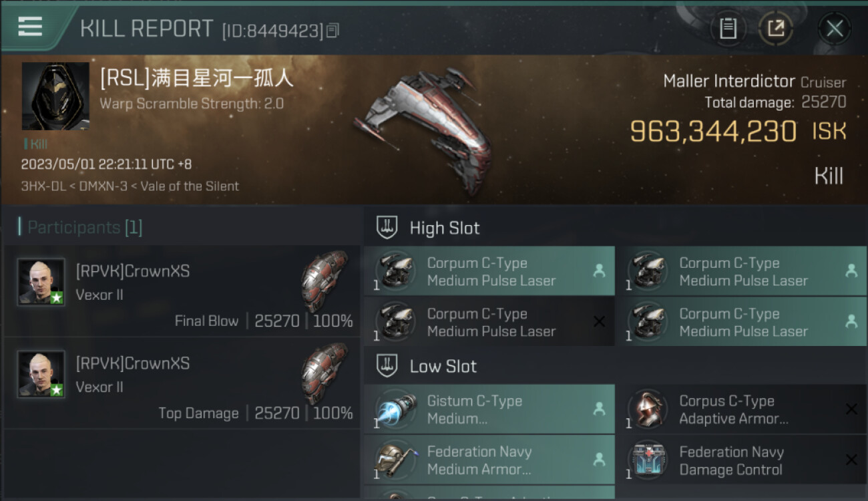Click the Low Slot shield icon
This screenshot has width=868, height=501.
387,366
